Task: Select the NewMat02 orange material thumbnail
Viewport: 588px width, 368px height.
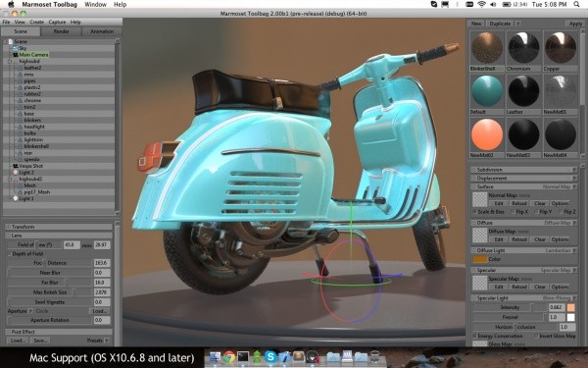Action: click(x=487, y=134)
